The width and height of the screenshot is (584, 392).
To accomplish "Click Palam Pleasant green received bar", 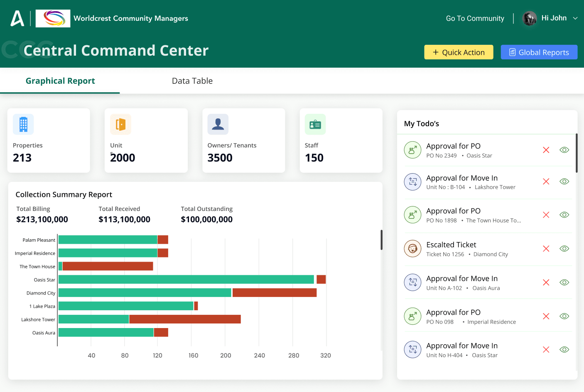I will click(108, 240).
